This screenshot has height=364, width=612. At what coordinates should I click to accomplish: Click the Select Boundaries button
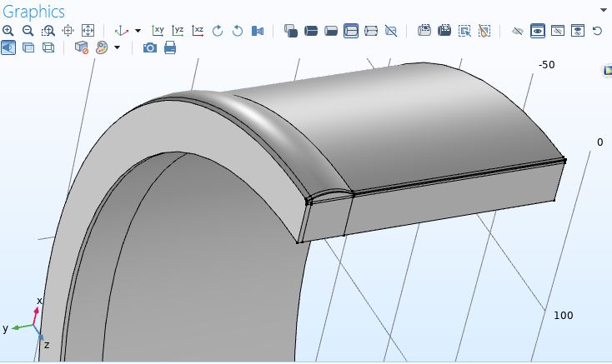coord(331,31)
